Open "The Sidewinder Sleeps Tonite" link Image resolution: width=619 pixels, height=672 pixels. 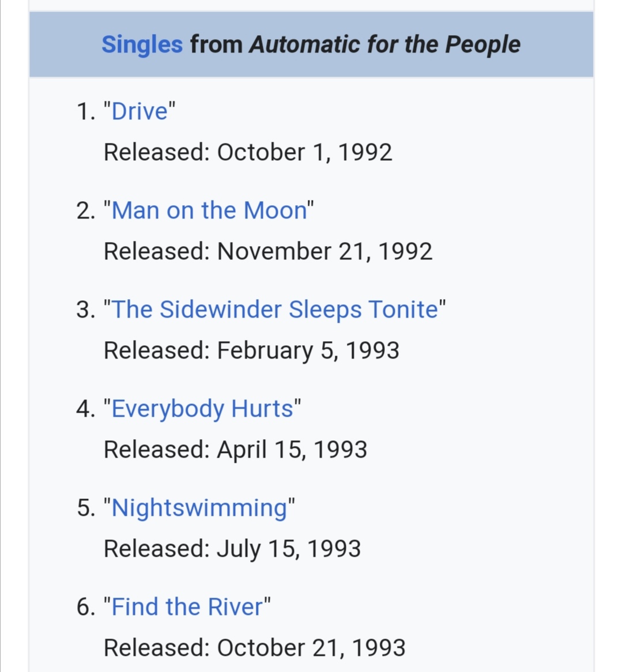(275, 309)
